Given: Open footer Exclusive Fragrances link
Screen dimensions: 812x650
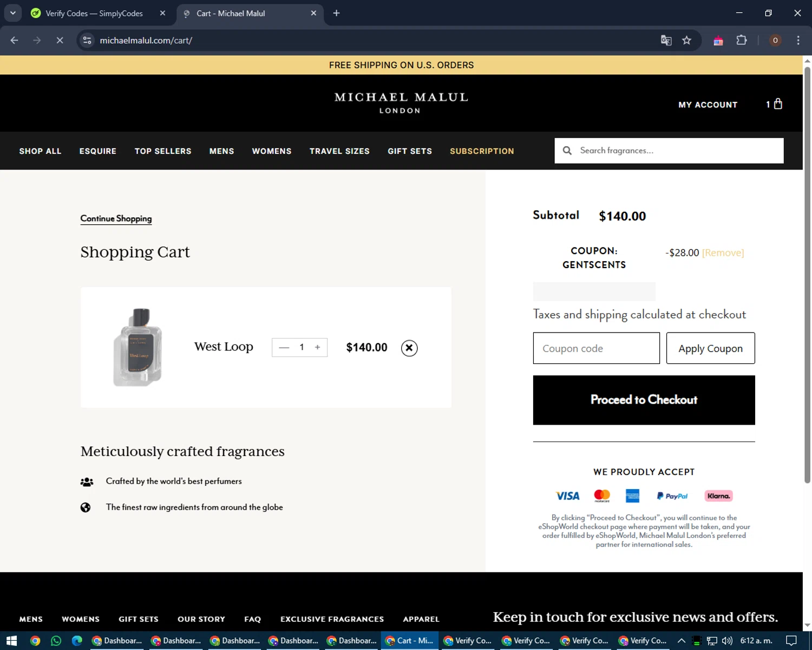Looking at the screenshot, I should pyautogui.click(x=332, y=619).
